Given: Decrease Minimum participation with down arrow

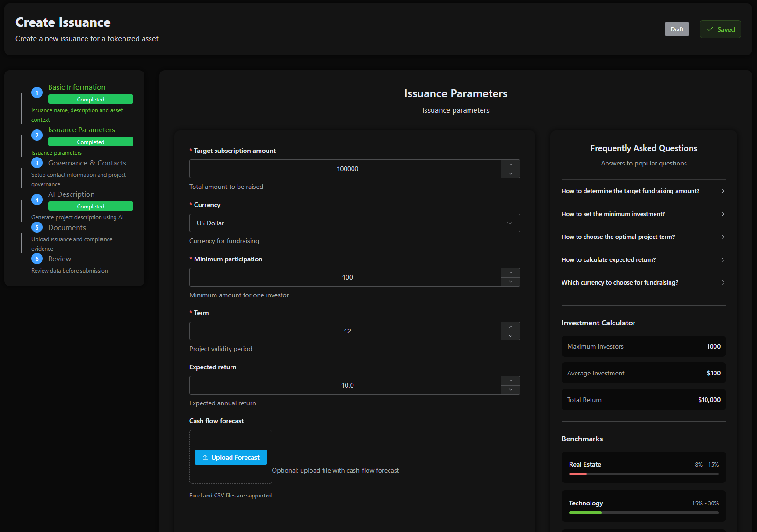Looking at the screenshot, I should [x=511, y=282].
